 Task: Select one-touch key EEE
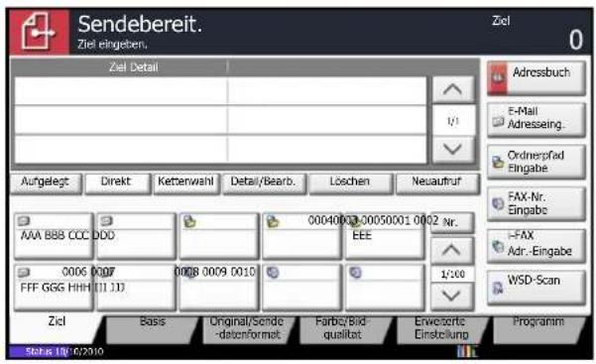click(x=385, y=236)
